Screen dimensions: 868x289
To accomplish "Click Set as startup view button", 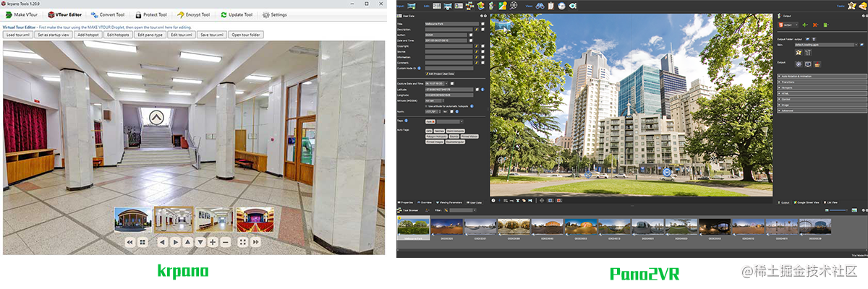I will [54, 35].
